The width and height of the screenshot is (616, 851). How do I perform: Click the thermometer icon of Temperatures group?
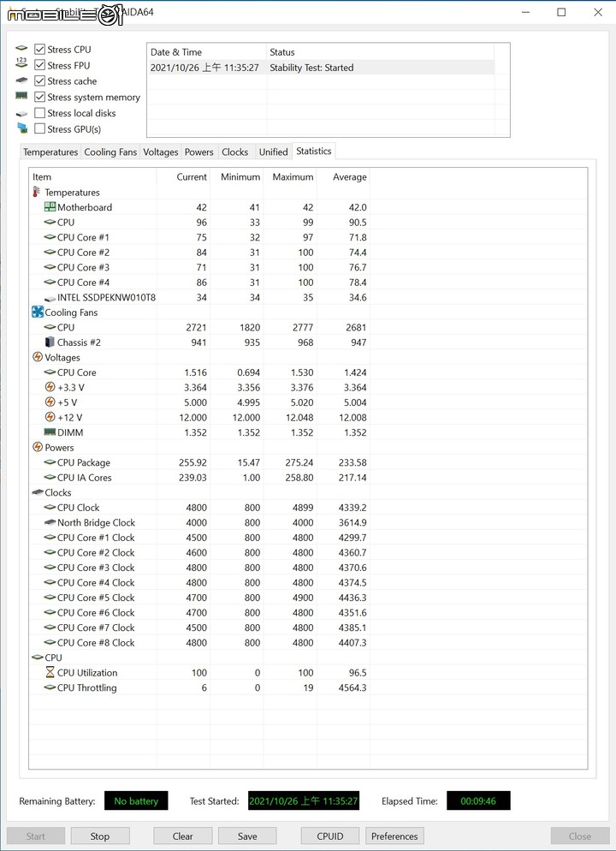(37, 192)
